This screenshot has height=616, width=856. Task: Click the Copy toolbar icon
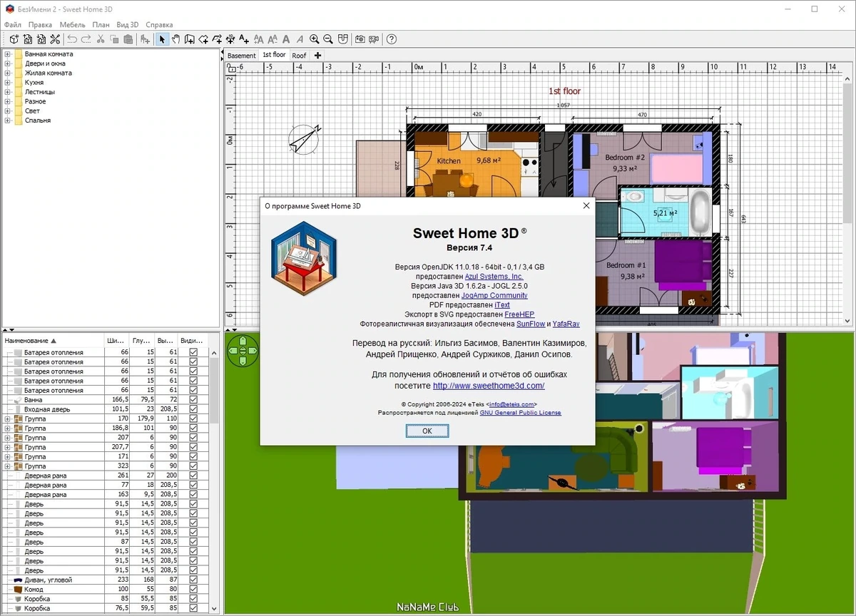pos(114,39)
